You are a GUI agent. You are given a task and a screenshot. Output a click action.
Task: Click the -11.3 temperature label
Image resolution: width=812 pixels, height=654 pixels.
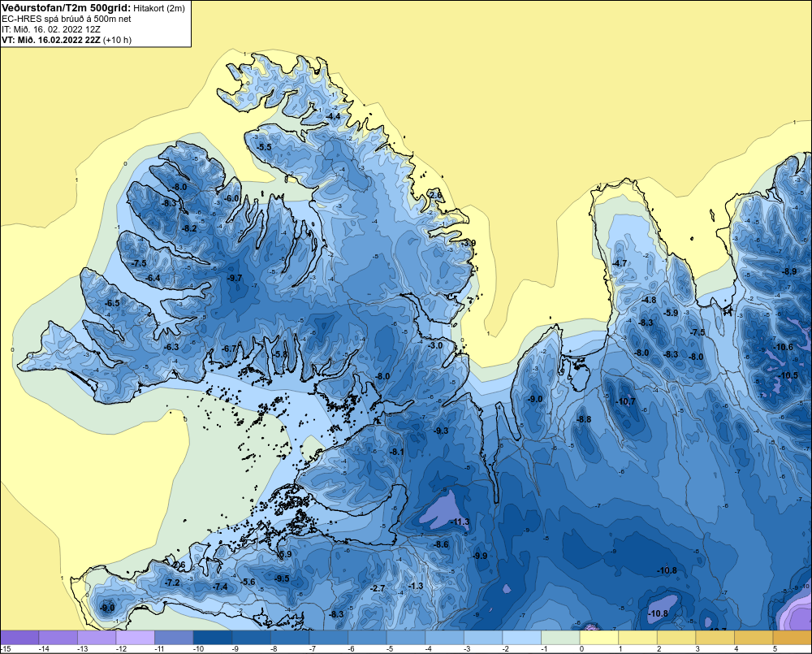tap(460, 522)
